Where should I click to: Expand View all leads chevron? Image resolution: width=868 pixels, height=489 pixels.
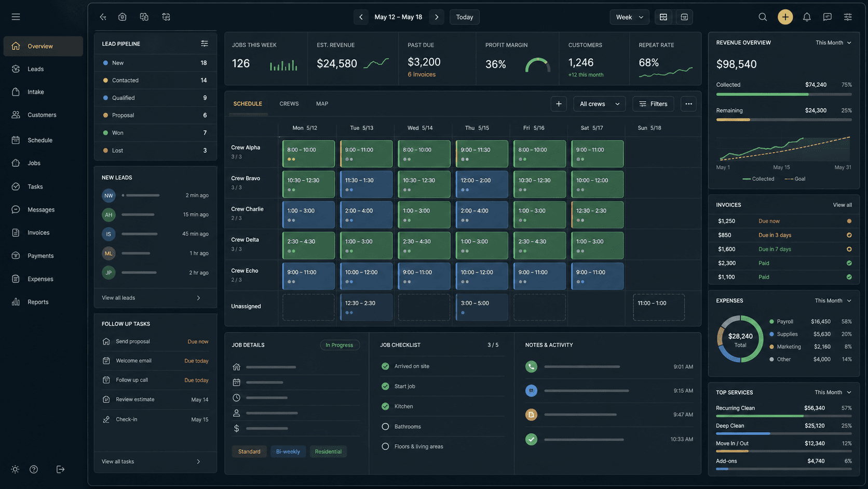pos(198,298)
